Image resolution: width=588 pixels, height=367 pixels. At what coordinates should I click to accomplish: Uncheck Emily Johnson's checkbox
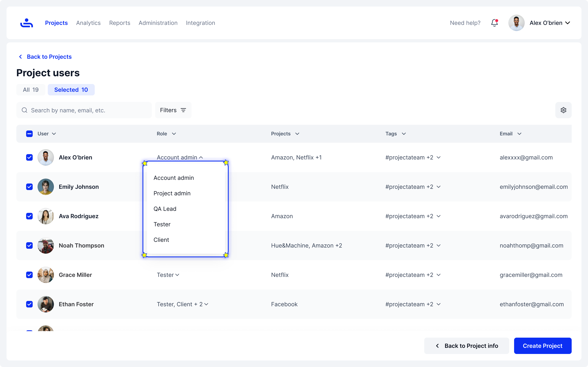pyautogui.click(x=29, y=187)
